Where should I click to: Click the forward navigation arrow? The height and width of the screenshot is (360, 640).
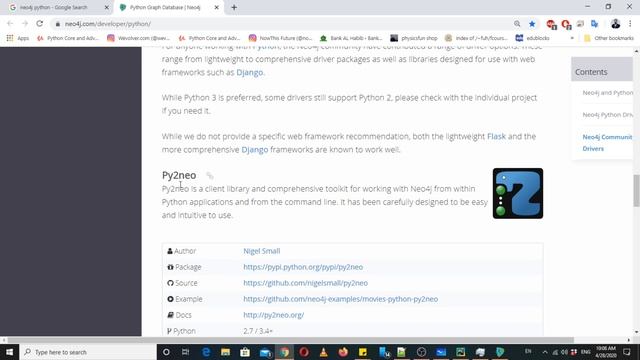[25, 24]
